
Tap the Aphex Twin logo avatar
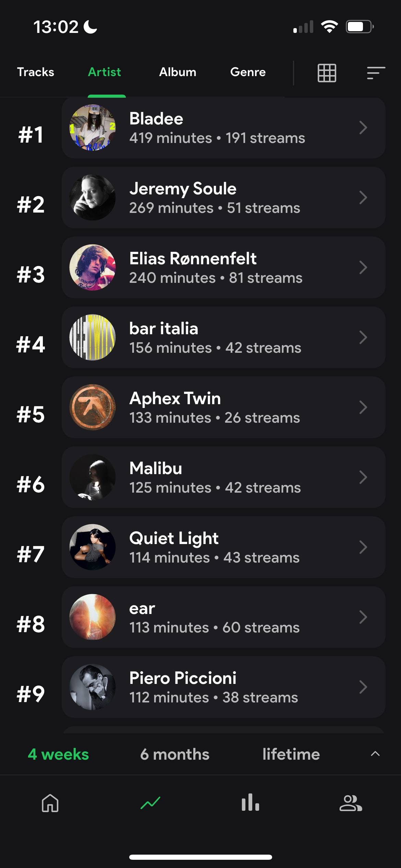93,407
